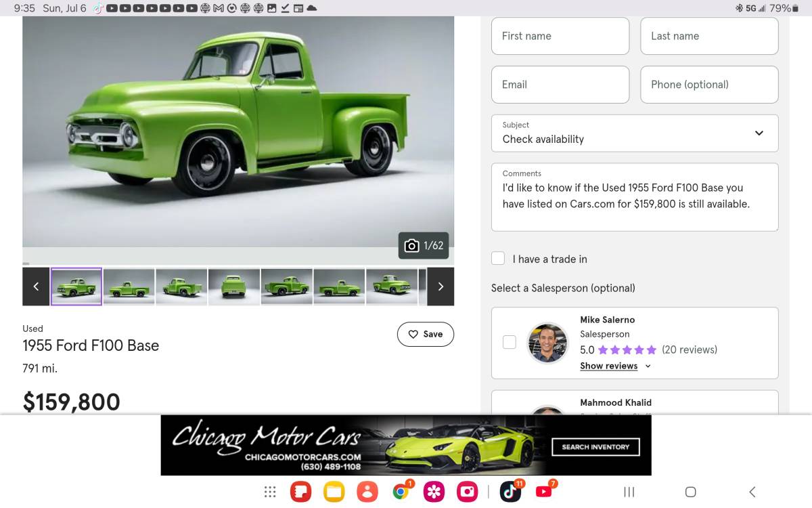Click the five-star rating for Mike Salerno

click(x=627, y=350)
